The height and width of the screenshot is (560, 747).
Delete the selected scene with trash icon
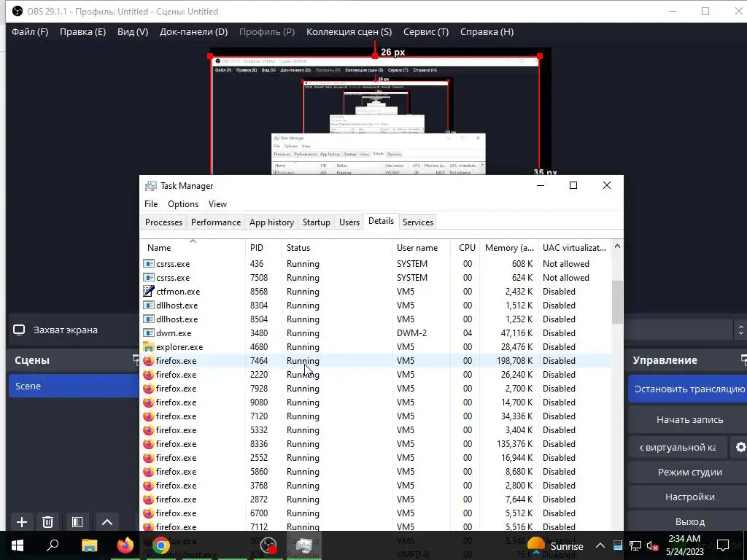(x=47, y=522)
